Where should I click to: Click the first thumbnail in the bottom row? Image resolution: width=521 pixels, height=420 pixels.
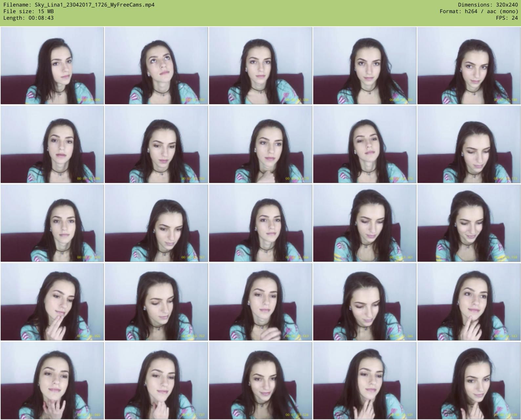52,381
